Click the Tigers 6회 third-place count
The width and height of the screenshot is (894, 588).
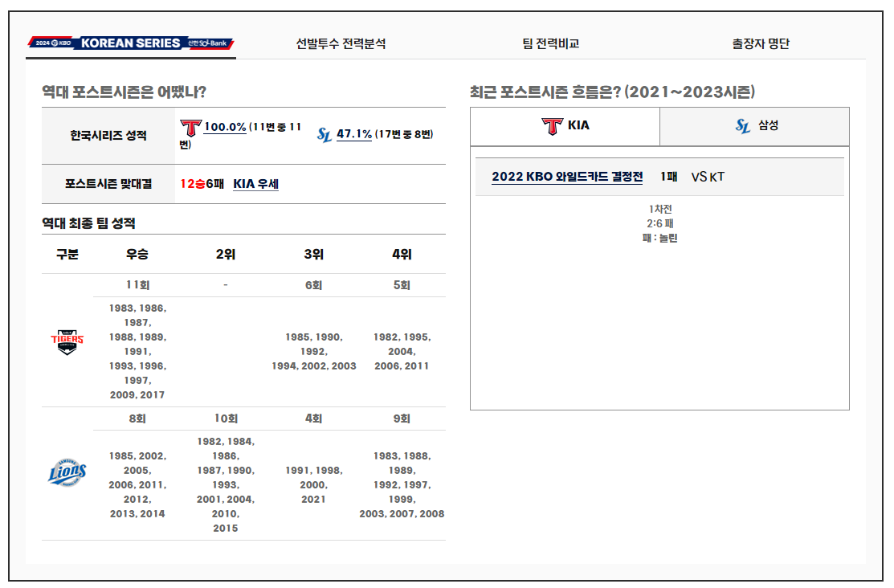[x=313, y=284]
